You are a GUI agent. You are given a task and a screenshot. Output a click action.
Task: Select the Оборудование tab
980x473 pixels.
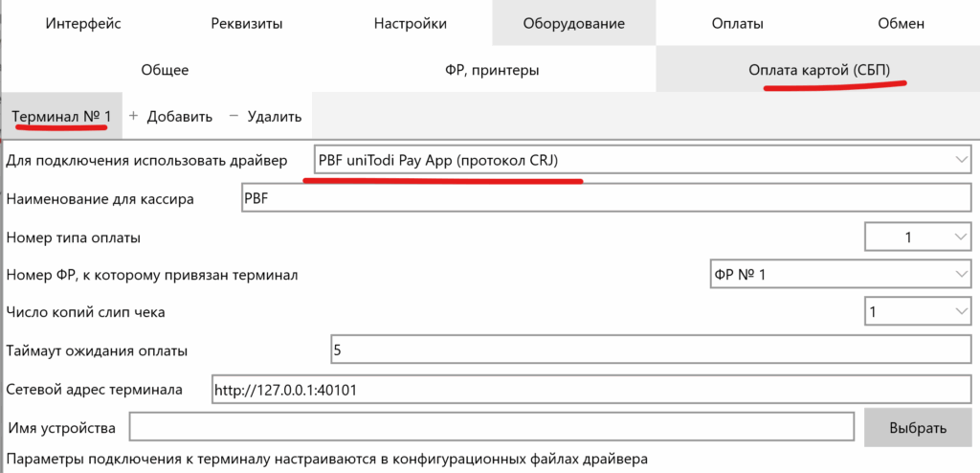[573, 23]
